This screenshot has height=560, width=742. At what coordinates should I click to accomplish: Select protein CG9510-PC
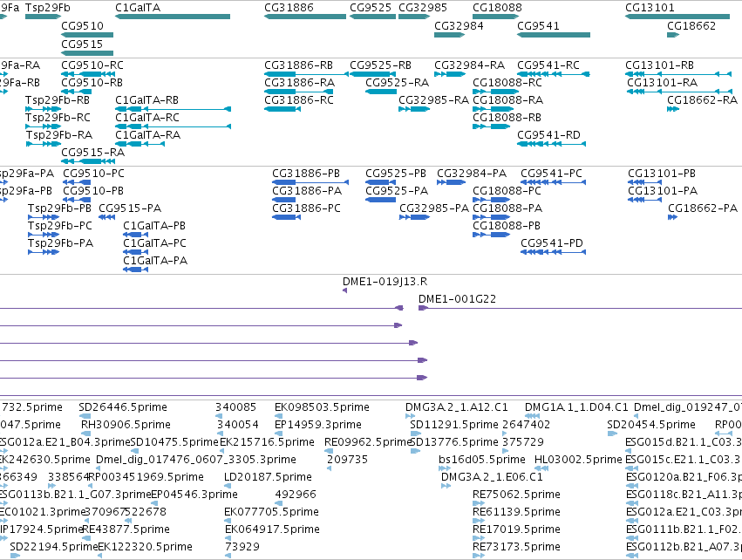click(x=77, y=182)
